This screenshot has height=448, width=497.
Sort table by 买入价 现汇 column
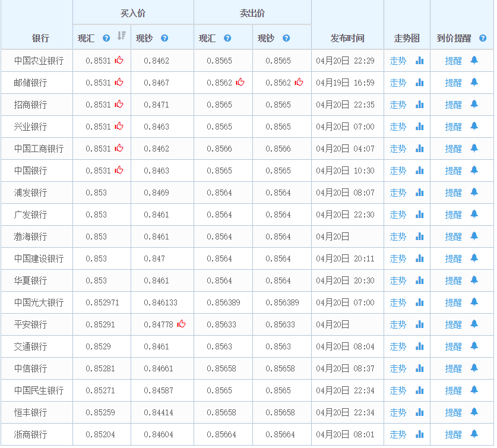[121, 36]
